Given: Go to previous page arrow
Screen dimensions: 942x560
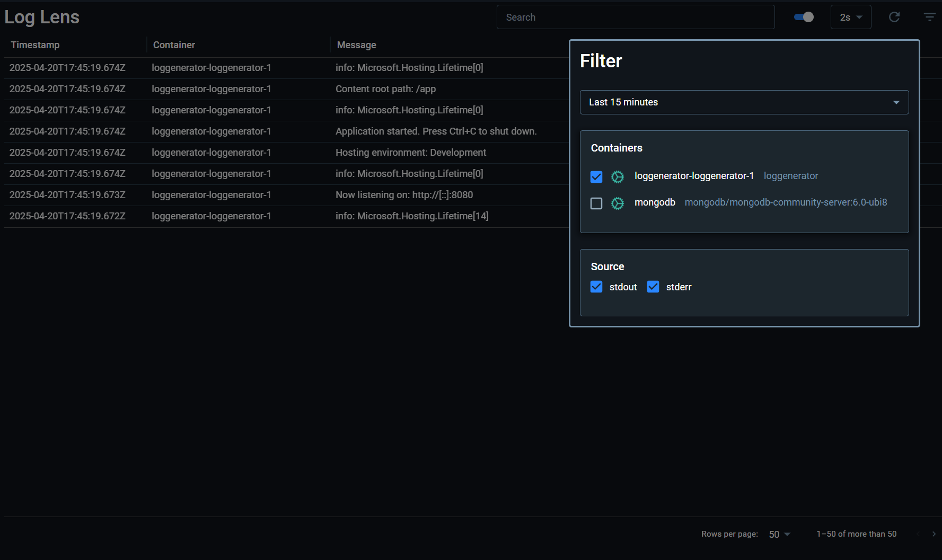Looking at the screenshot, I should (918, 534).
